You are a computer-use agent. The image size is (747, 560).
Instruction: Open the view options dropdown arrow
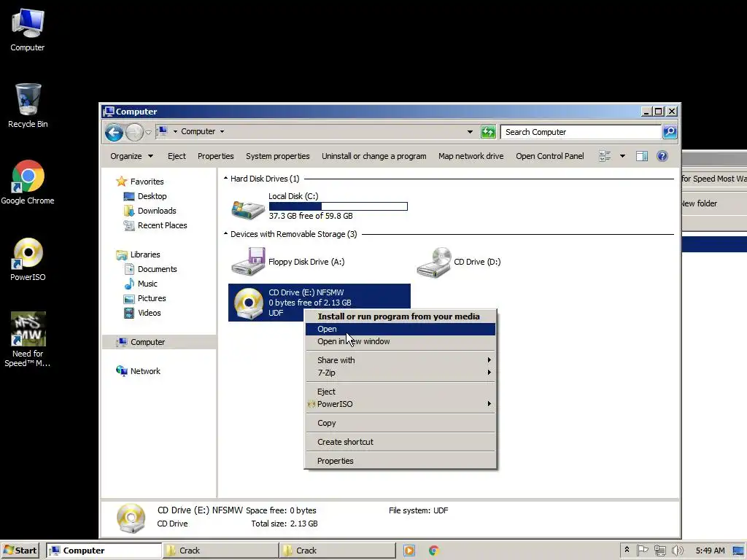622,156
